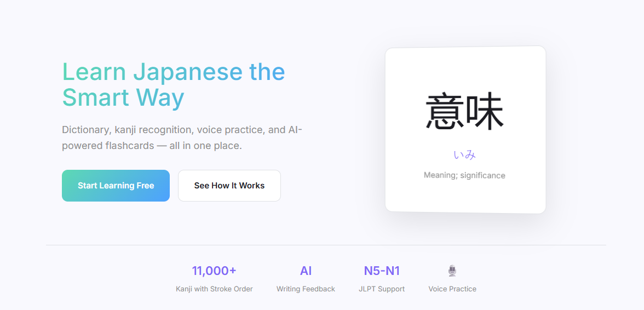Click the 'Voice Practice' label
This screenshot has width=644, height=310.
452,289
